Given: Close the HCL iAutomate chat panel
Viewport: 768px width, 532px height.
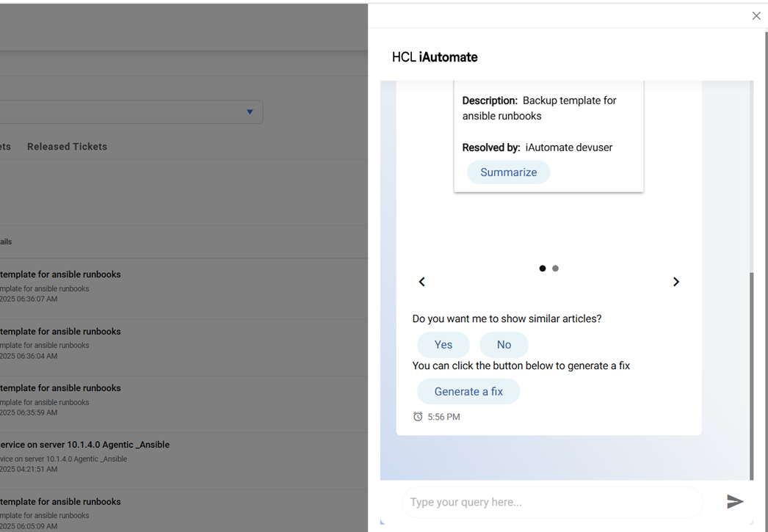Looking at the screenshot, I should [756, 15].
